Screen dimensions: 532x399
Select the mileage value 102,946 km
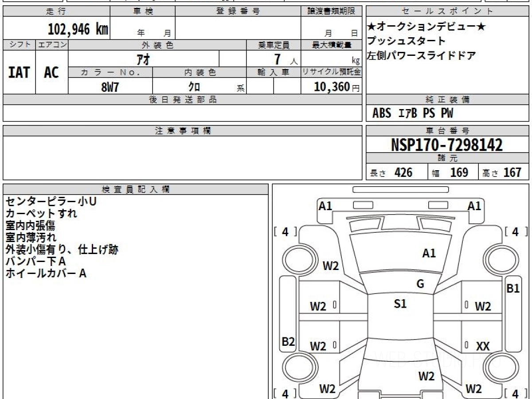click(x=78, y=29)
